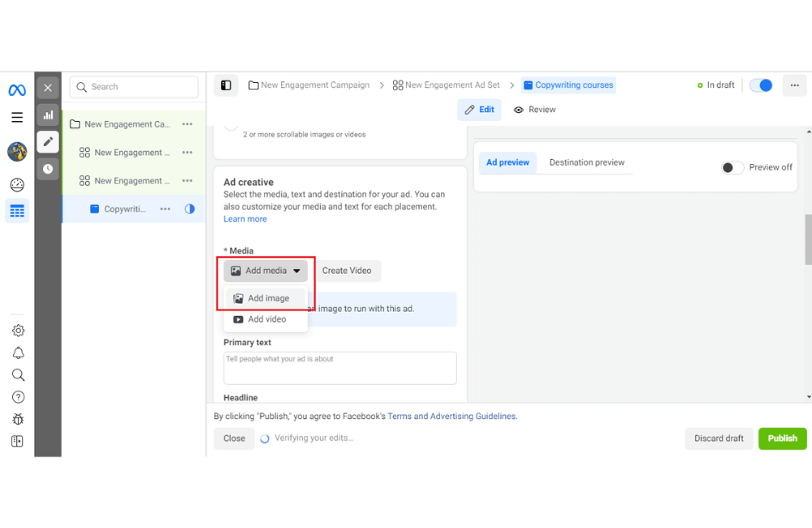The height and width of the screenshot is (528, 812).
Task: Open the settings gear icon
Action: point(18,331)
